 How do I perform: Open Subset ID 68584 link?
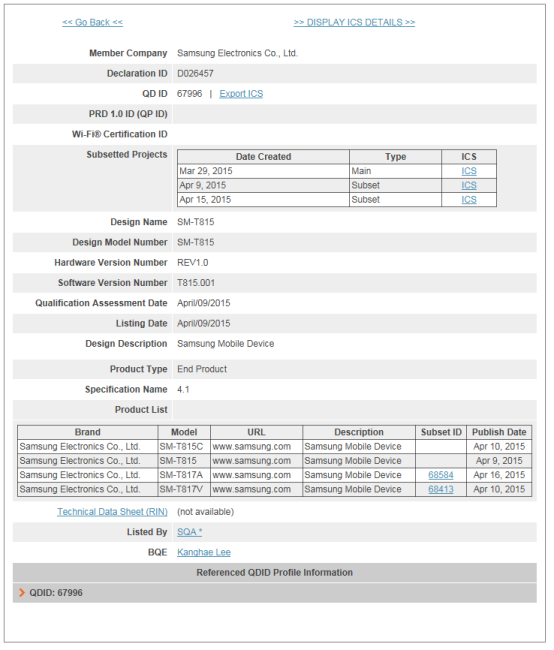coord(441,475)
